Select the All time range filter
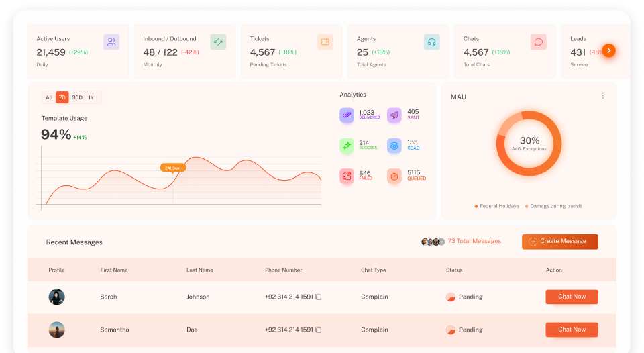The height and width of the screenshot is (353, 644). pyautogui.click(x=49, y=97)
